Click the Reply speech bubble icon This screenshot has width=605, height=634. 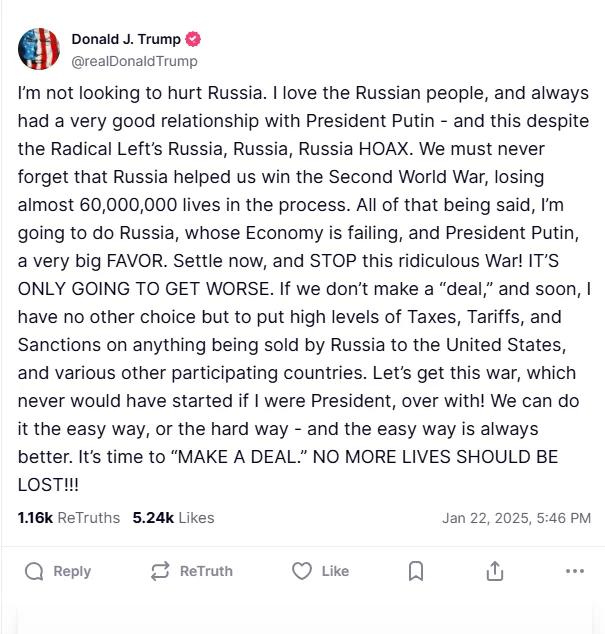(x=35, y=571)
